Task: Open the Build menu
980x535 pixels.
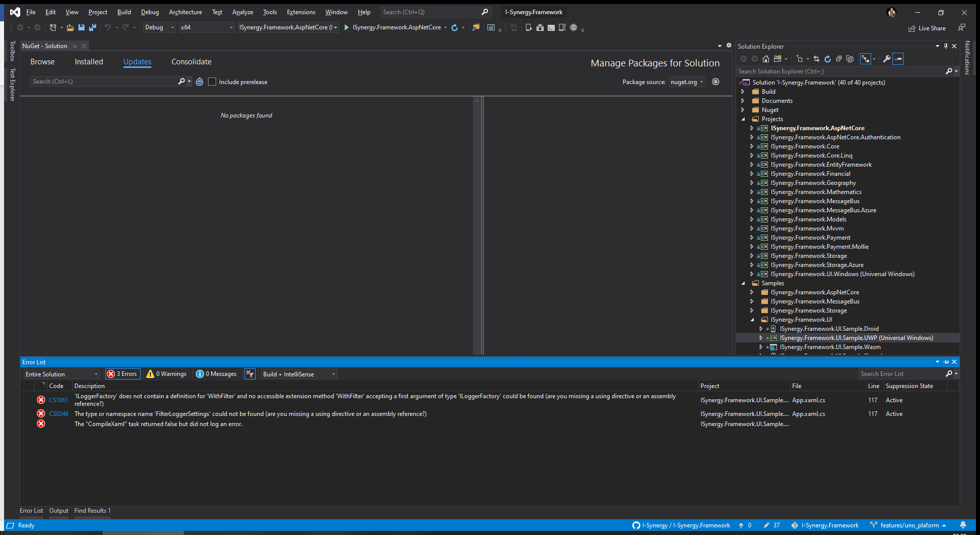Action: (124, 12)
